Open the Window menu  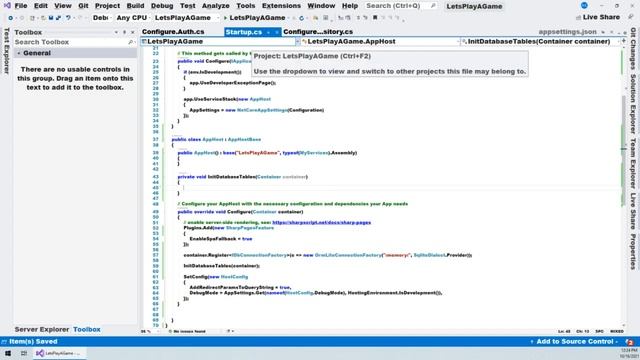click(321, 6)
